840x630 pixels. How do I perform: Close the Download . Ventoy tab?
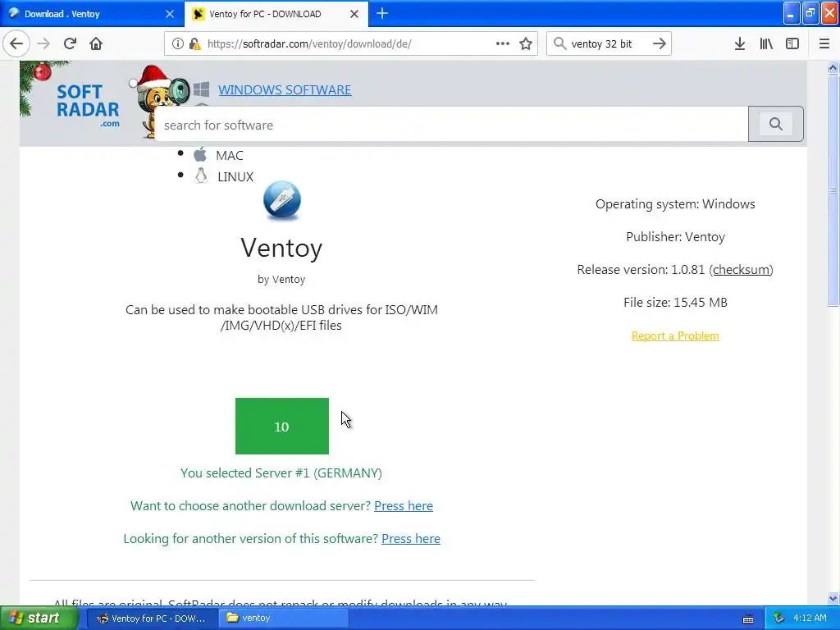click(169, 14)
